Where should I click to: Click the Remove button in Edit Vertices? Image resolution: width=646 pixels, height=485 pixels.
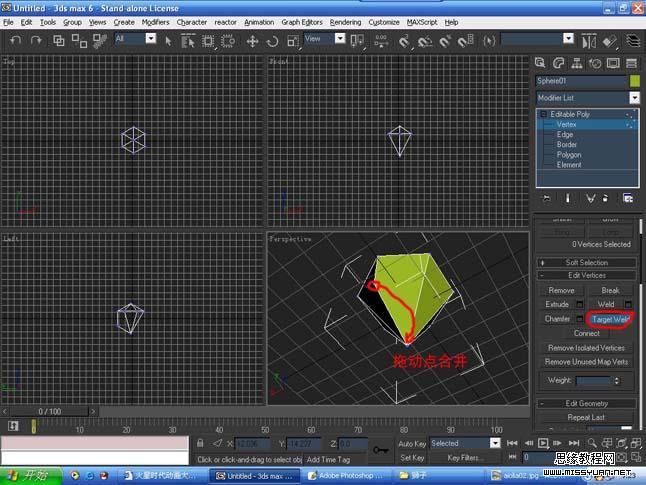(x=561, y=291)
